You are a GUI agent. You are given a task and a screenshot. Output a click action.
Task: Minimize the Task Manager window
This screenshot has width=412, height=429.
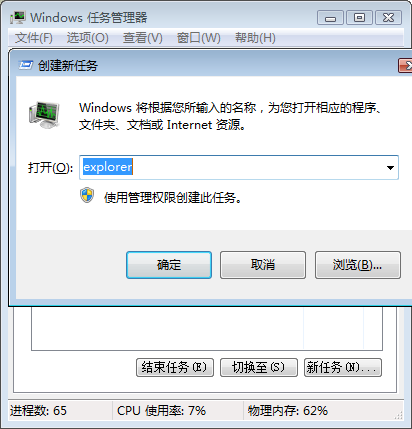(x=330, y=18)
